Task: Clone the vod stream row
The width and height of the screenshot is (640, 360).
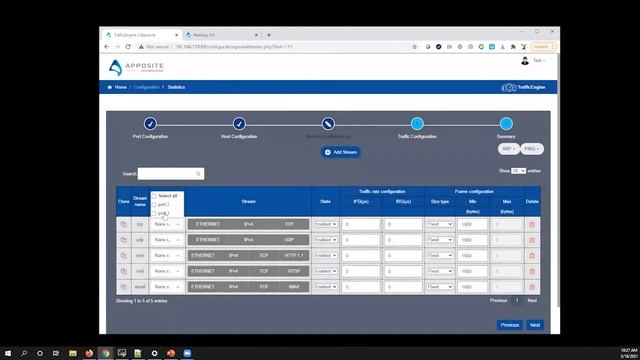Action: (x=124, y=271)
